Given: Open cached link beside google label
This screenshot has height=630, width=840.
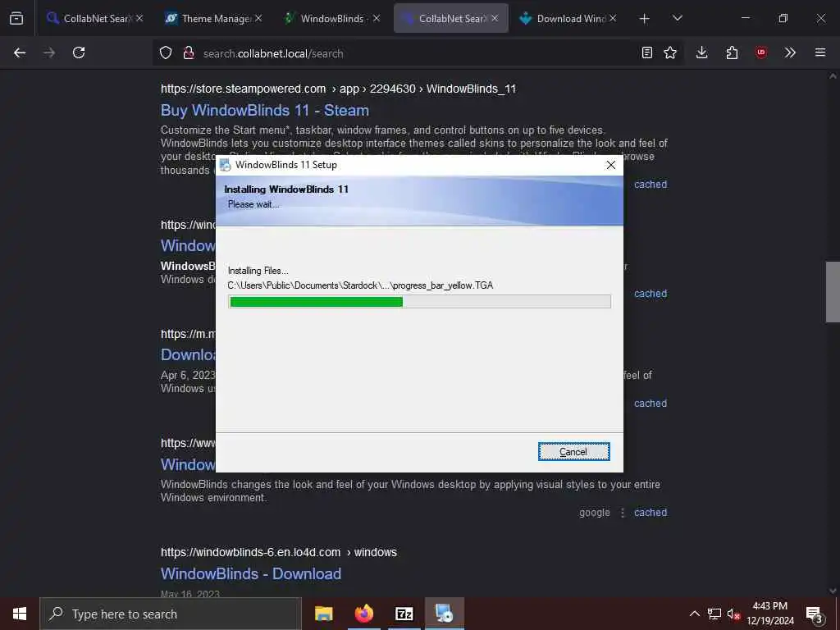Looking at the screenshot, I should coord(651,512).
